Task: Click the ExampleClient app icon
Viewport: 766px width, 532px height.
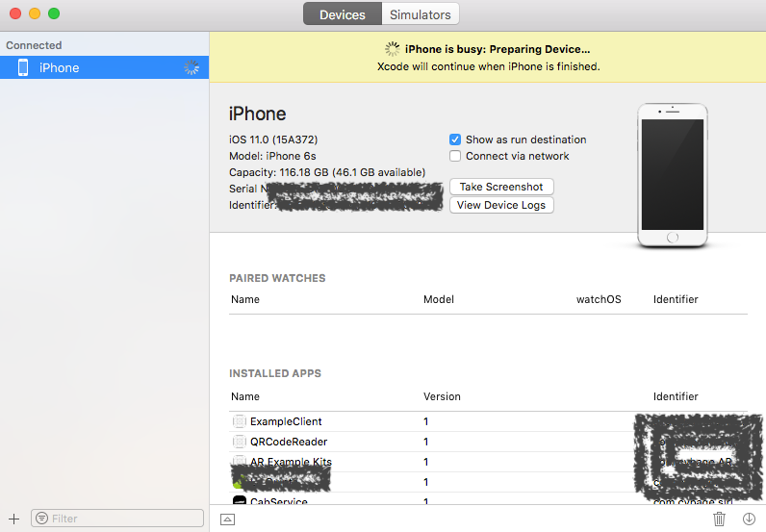Action: coord(239,421)
